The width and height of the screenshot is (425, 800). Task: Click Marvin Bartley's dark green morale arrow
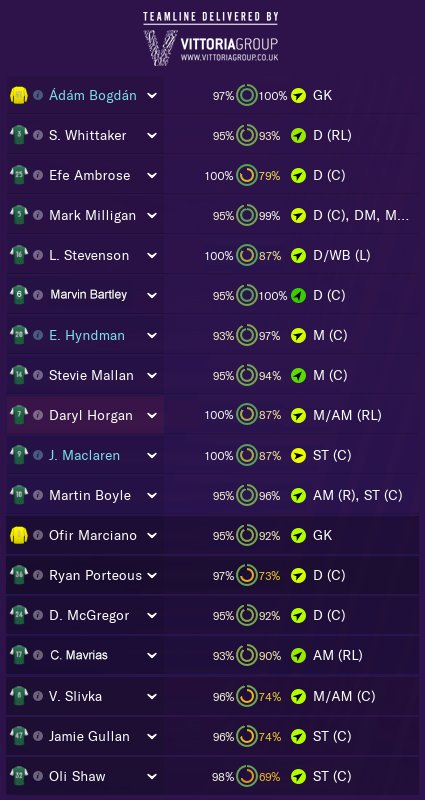coord(298,295)
